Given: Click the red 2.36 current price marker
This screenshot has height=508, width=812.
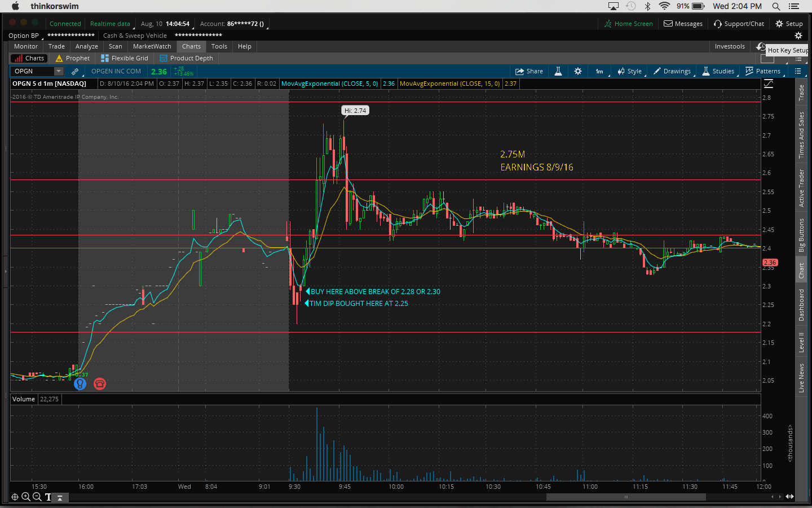Looking at the screenshot, I should [770, 262].
